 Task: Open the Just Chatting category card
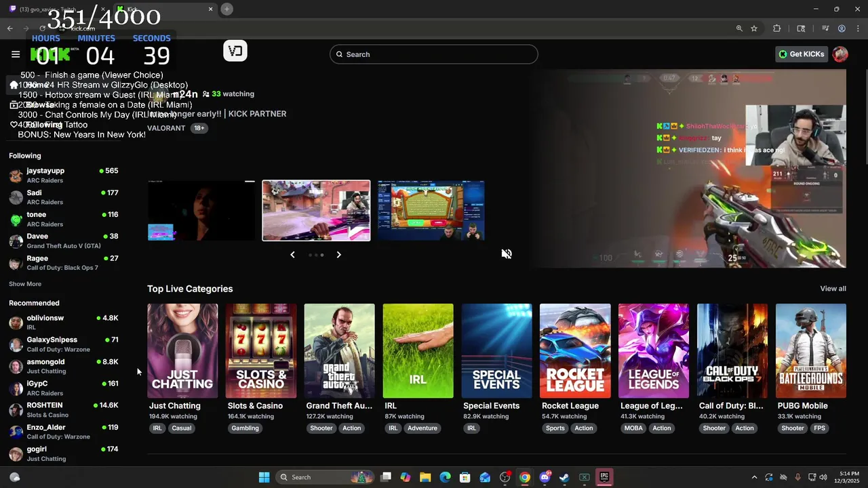click(182, 350)
